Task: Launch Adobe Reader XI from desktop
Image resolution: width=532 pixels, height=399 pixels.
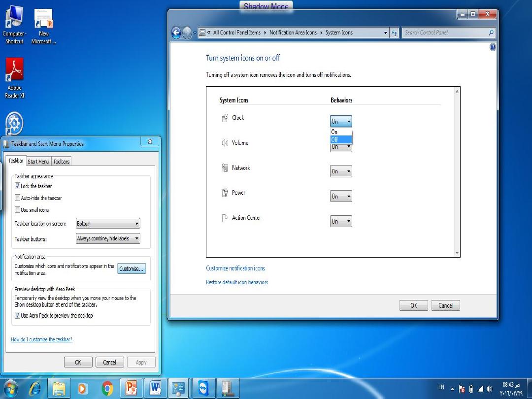Action: pyautogui.click(x=14, y=78)
